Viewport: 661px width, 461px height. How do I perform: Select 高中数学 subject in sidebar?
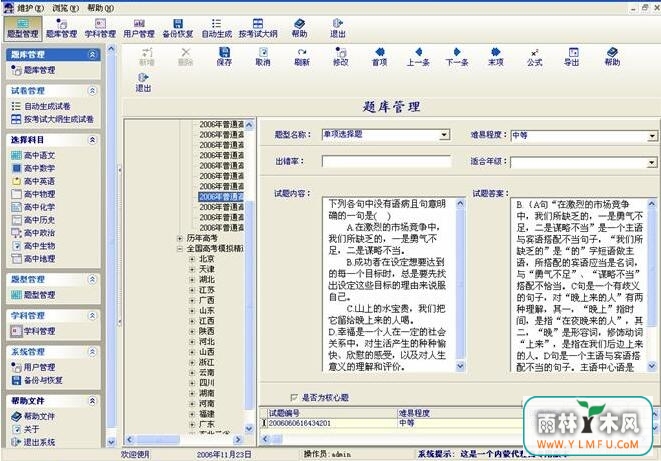coord(33,169)
